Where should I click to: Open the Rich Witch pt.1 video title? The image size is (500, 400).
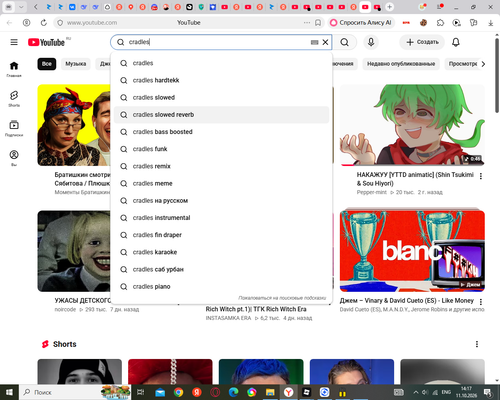point(256,309)
